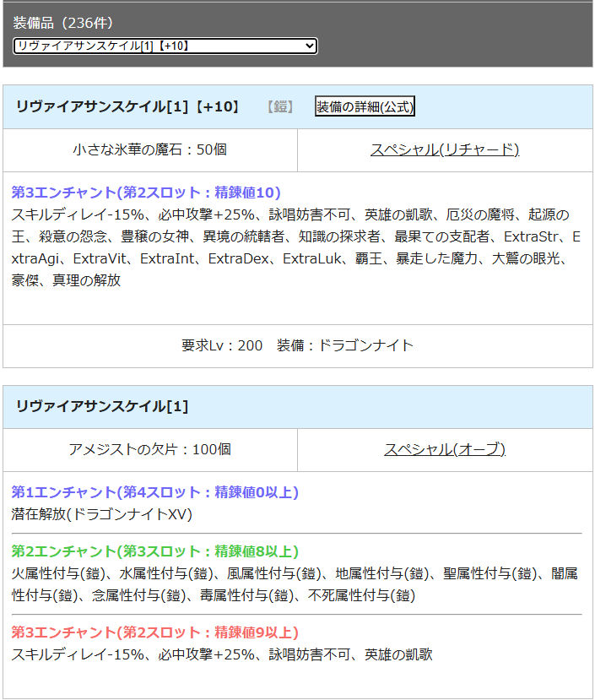This screenshot has width=595, height=700.
Task: Click the enchant text line starting xtraAgi、ExtraVit
Action: (289, 258)
